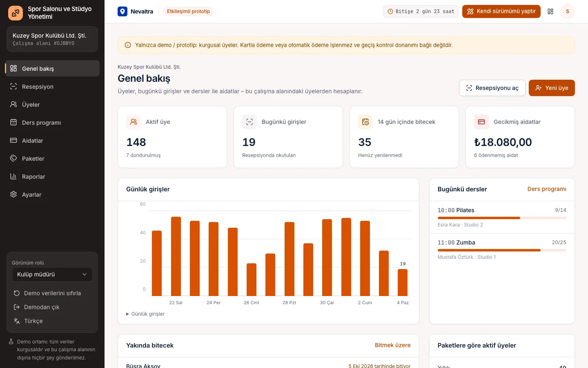588x368 pixels.
Task: Click the Etkileşimli prototip badge
Action: click(188, 11)
